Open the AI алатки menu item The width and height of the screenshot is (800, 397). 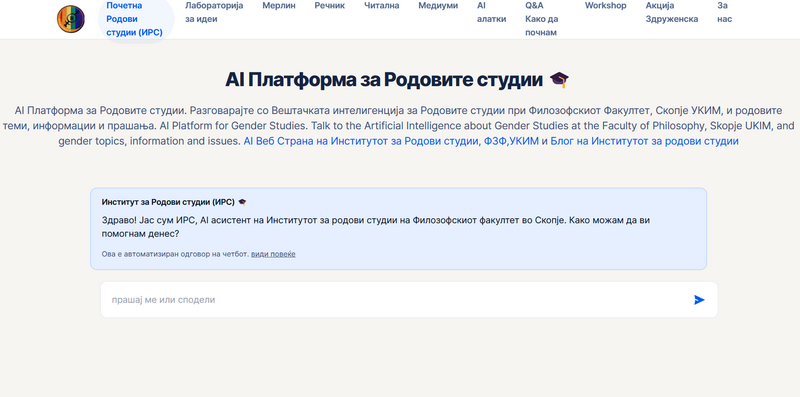pyautogui.click(x=491, y=12)
